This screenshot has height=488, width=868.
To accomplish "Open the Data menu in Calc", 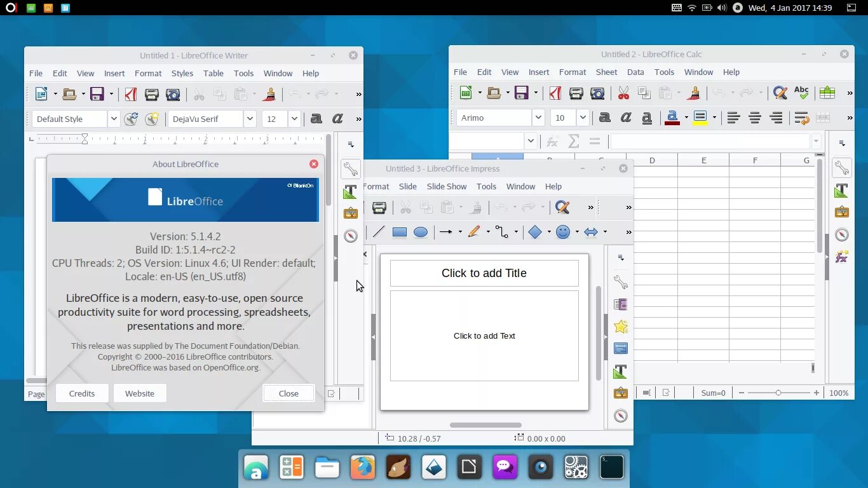I will pyautogui.click(x=635, y=72).
